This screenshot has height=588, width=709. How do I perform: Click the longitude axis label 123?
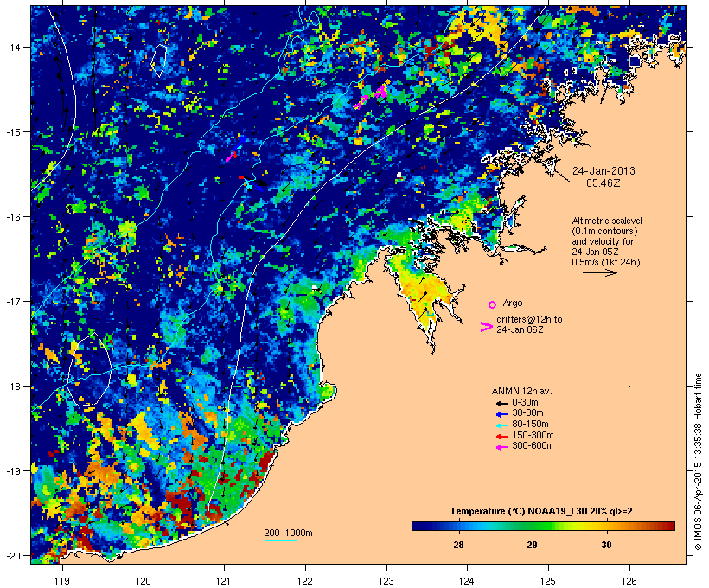[x=386, y=581]
